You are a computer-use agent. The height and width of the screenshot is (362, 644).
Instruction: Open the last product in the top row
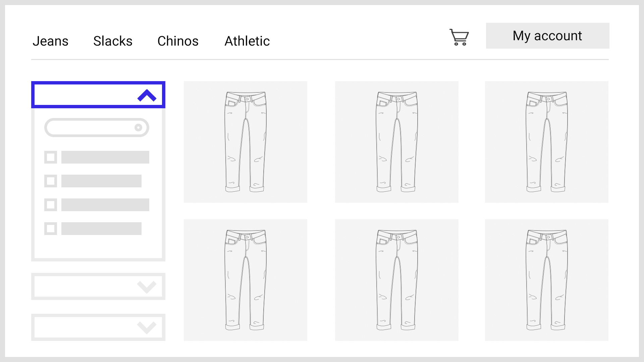[547, 142]
